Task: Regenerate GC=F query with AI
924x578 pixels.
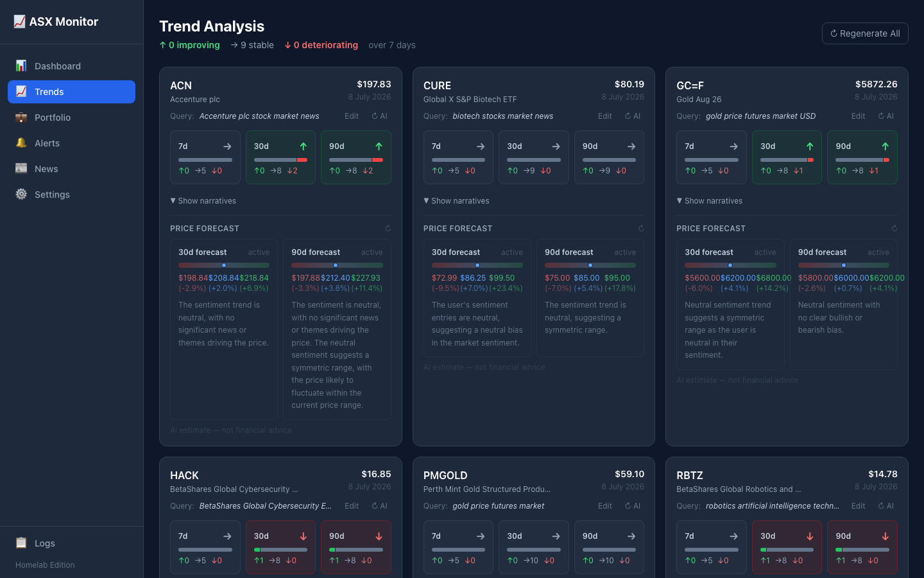Action: point(886,116)
